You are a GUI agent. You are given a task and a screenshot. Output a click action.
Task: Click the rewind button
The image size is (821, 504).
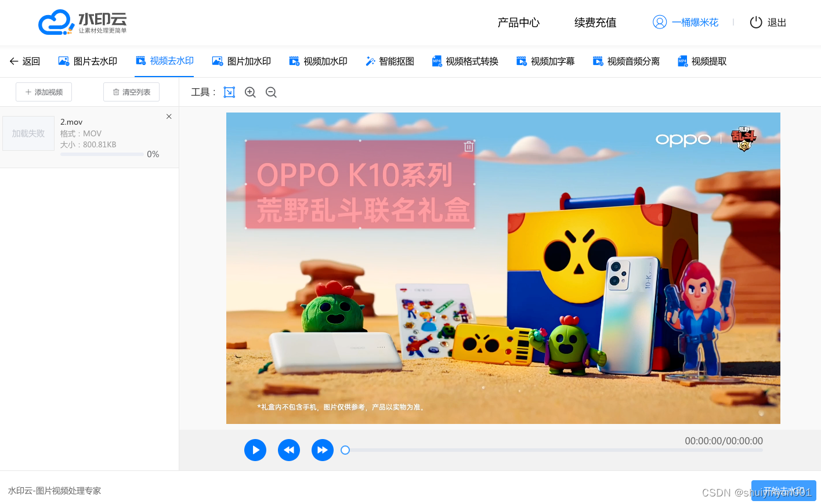click(289, 450)
